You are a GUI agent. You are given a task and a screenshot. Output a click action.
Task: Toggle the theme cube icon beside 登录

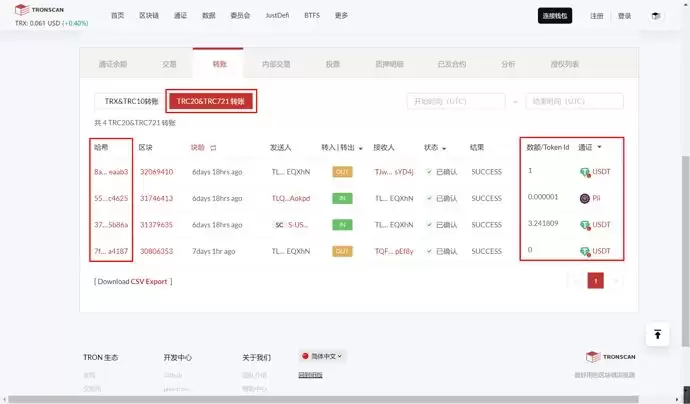coord(656,16)
